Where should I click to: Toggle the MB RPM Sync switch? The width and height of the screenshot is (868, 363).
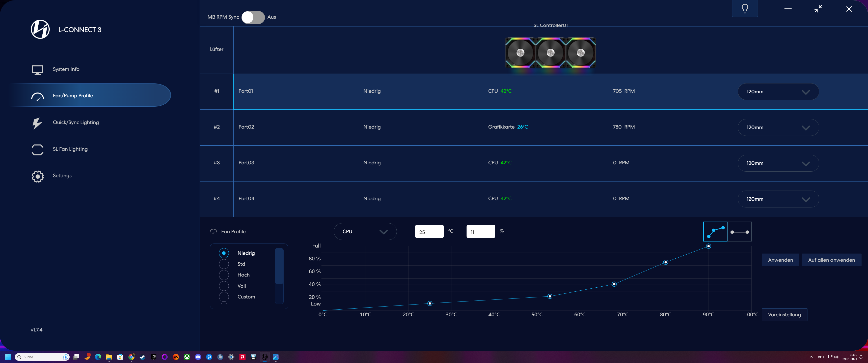pyautogui.click(x=253, y=17)
